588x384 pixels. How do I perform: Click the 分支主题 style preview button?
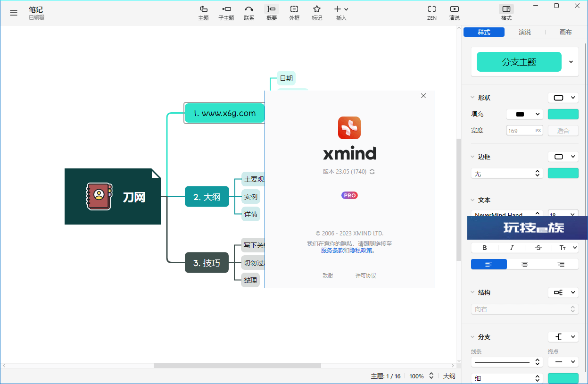pyautogui.click(x=519, y=62)
